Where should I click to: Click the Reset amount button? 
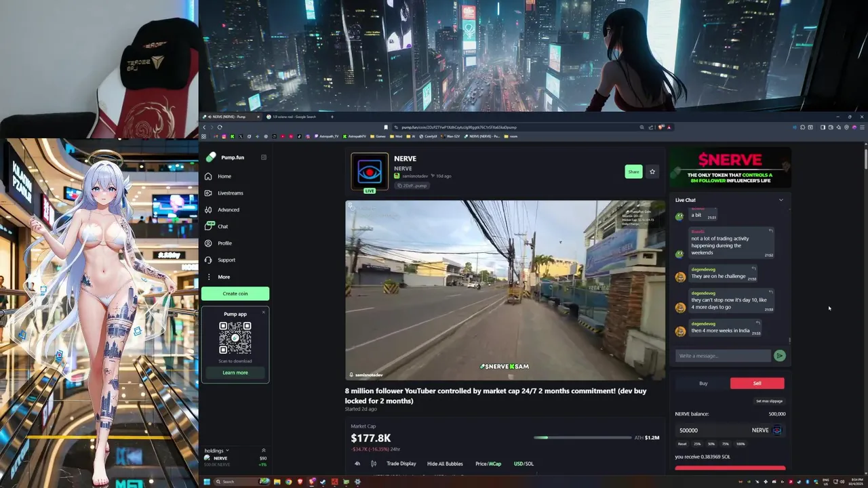pyautogui.click(x=682, y=444)
